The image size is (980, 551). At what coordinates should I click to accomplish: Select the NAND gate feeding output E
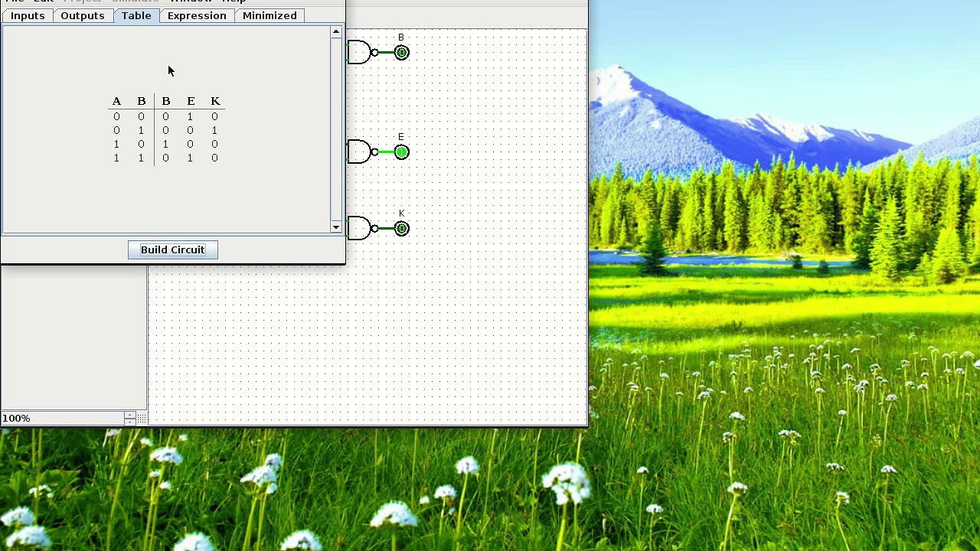coord(361,152)
